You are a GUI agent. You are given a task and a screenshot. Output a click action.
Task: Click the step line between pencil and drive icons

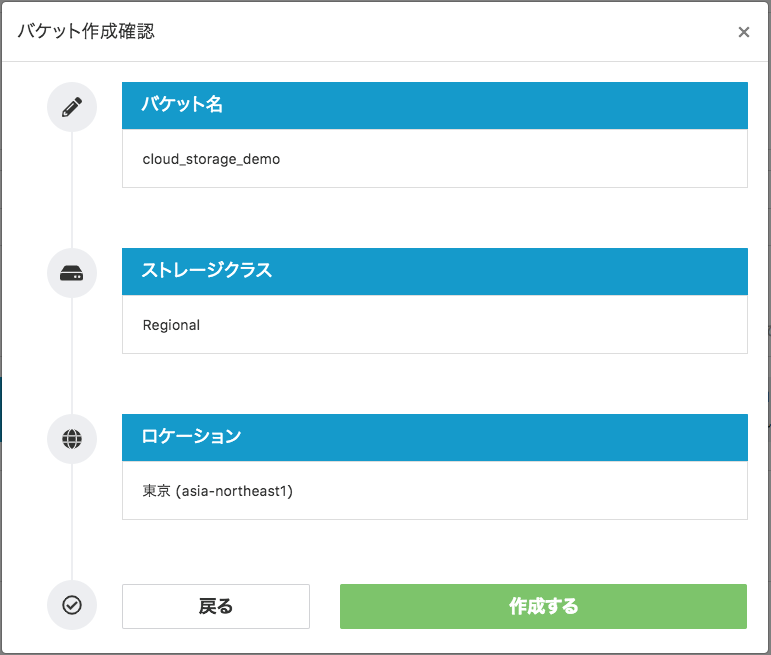(x=72, y=190)
